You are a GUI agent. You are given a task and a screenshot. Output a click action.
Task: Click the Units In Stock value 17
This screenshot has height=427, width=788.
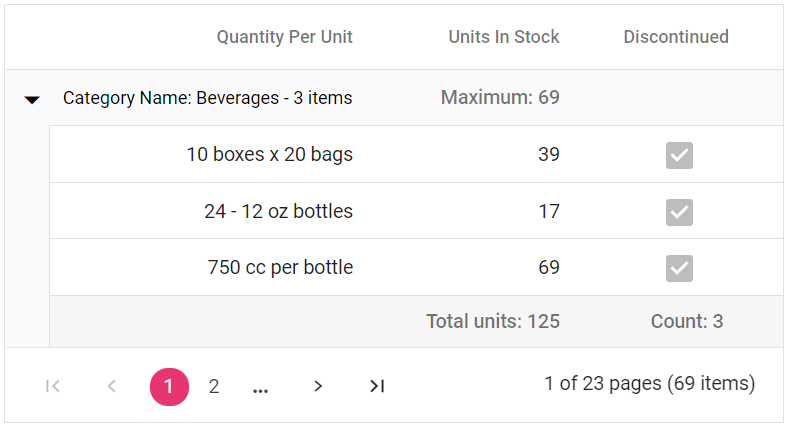click(x=548, y=212)
